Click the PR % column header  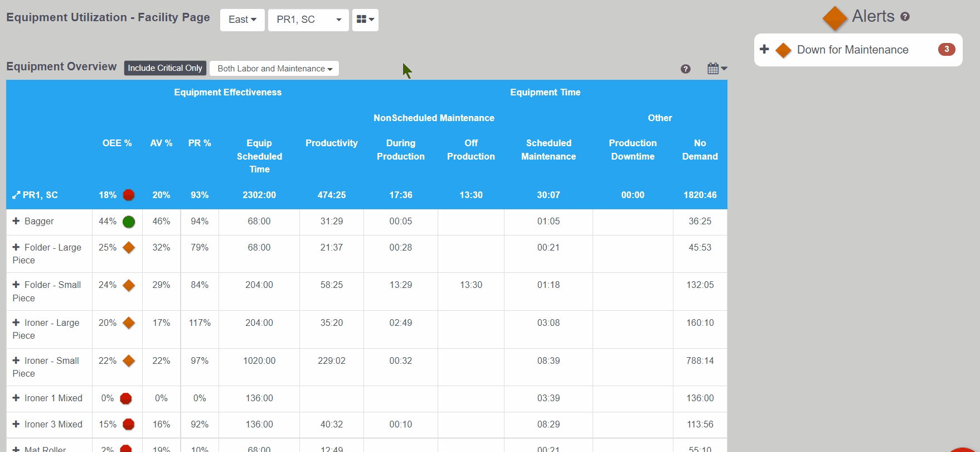point(200,143)
